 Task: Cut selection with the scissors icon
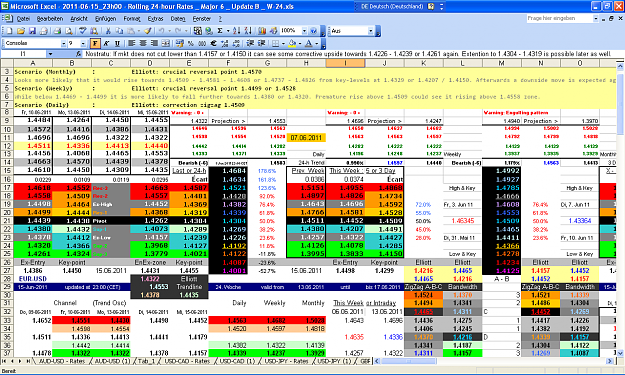pyautogui.click(x=108, y=31)
